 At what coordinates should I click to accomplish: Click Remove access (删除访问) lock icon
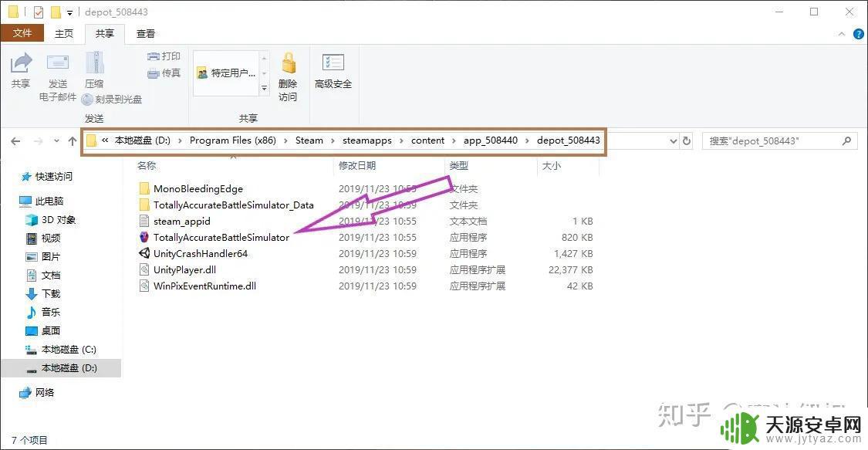tap(288, 63)
